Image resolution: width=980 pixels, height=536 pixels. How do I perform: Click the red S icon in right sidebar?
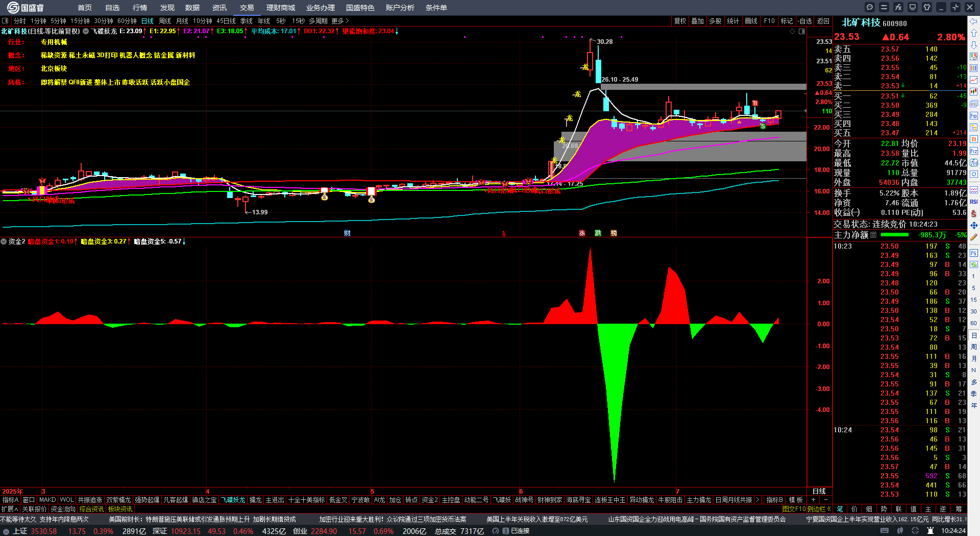[974, 213]
